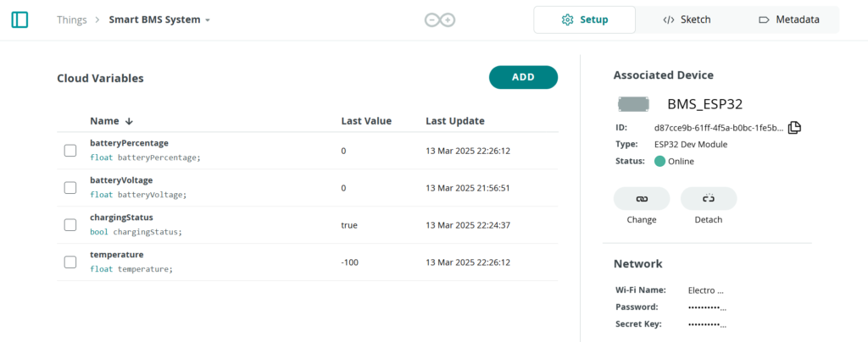Click the Name column header
Image resolution: width=868 pixels, height=342 pixels.
(104, 121)
